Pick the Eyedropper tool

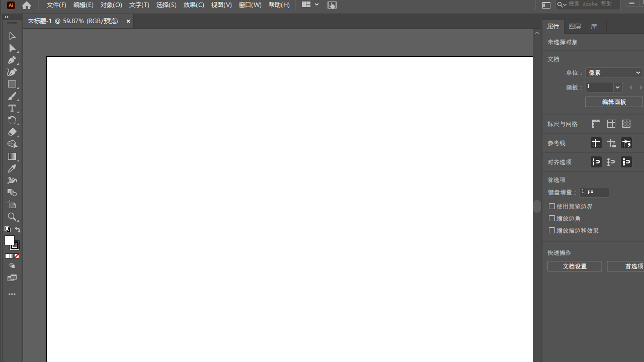12,168
